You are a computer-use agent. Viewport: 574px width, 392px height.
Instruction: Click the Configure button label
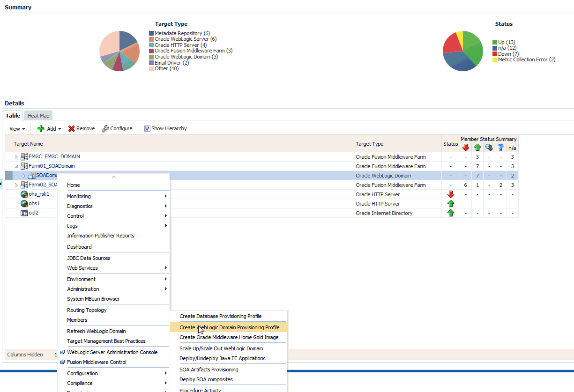click(x=121, y=129)
